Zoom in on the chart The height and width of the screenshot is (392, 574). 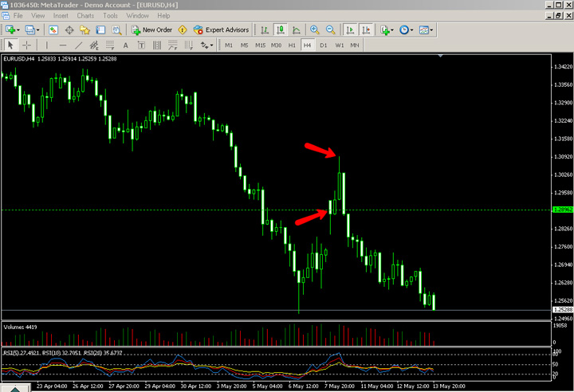coord(314,29)
